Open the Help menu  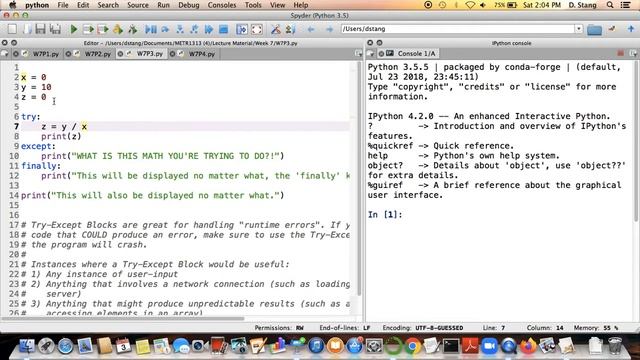(x=301, y=5)
